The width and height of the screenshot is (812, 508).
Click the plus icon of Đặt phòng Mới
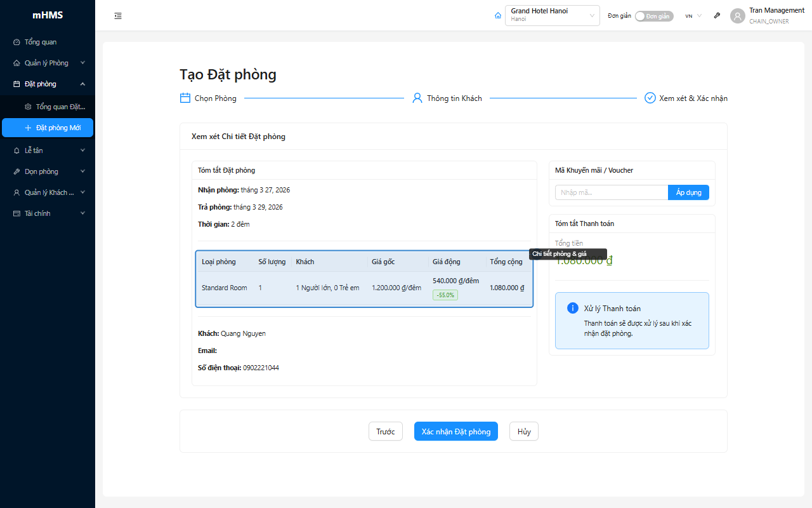click(28, 128)
